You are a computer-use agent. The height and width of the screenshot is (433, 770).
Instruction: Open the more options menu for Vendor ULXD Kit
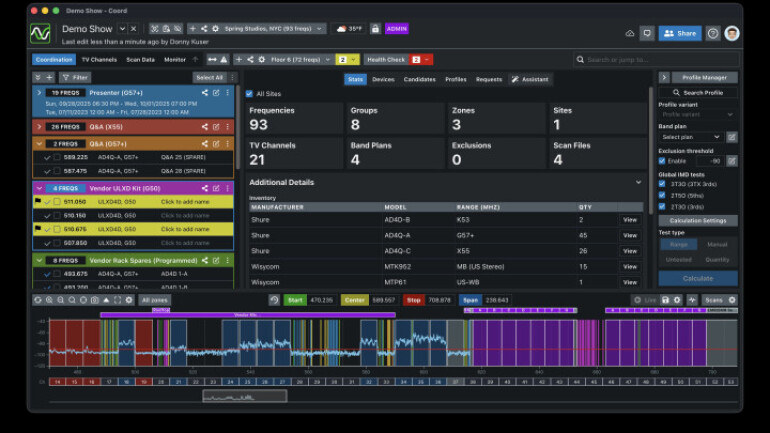pyautogui.click(x=227, y=187)
